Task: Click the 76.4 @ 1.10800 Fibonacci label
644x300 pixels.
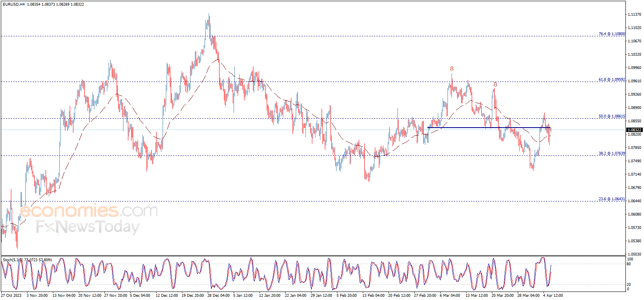Action: (612, 34)
